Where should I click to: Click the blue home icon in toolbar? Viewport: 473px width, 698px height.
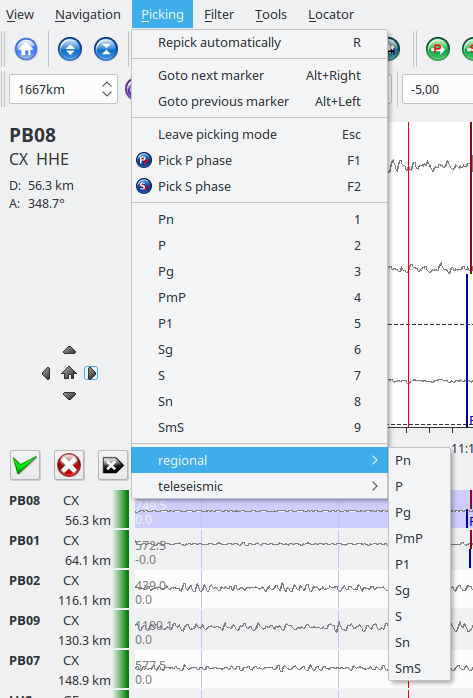coord(26,49)
